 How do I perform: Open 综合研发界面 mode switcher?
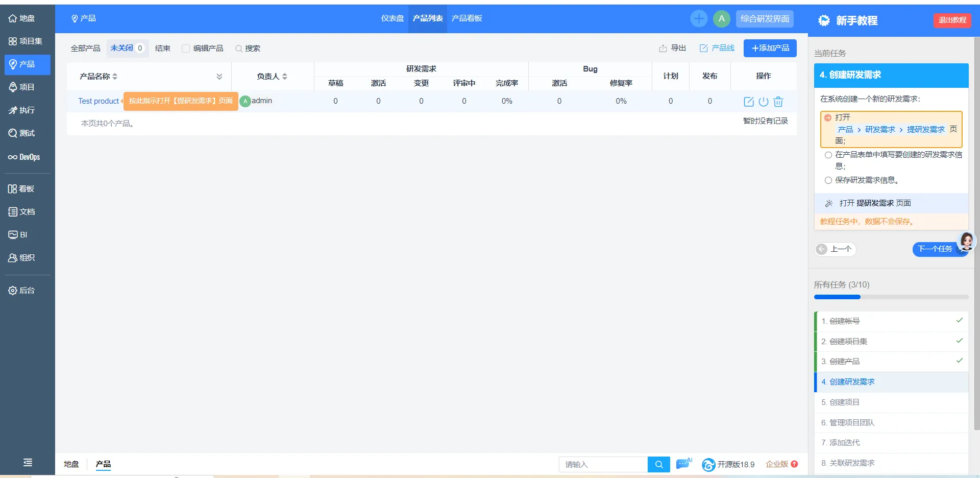click(x=765, y=19)
